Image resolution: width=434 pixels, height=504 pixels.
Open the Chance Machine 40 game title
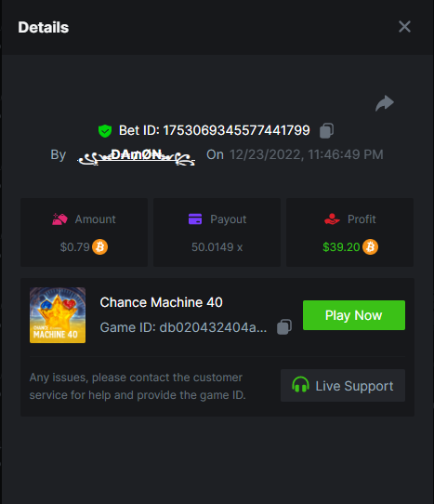(161, 302)
